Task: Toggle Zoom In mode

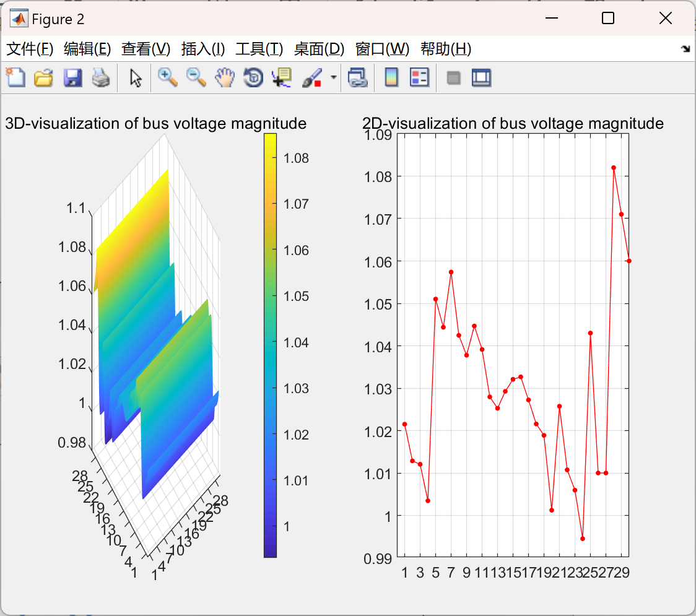Action: click(x=167, y=77)
